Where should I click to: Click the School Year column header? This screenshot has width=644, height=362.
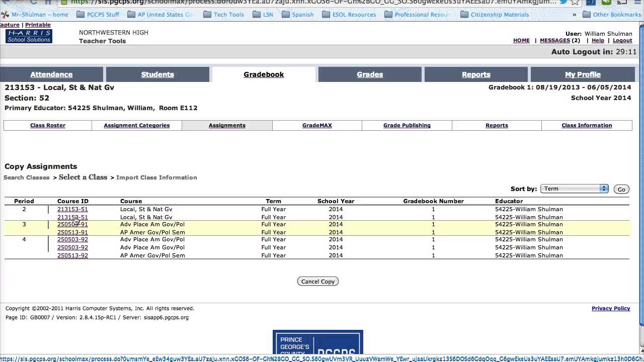coord(336,201)
